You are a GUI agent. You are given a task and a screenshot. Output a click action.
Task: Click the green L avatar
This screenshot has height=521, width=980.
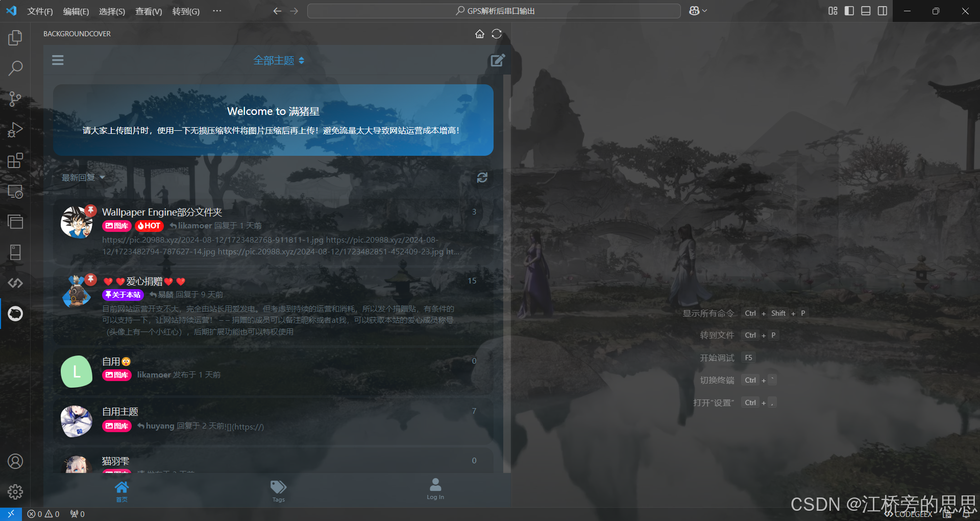coord(77,371)
